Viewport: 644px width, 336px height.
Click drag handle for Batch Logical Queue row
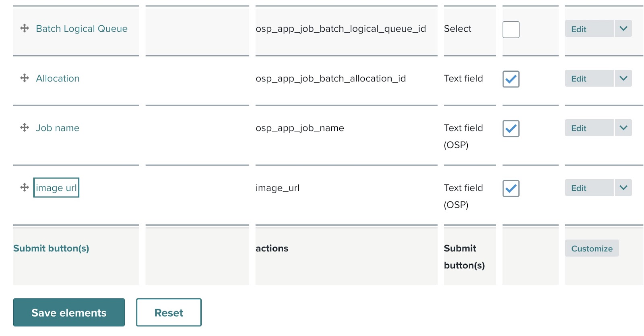coord(25,28)
